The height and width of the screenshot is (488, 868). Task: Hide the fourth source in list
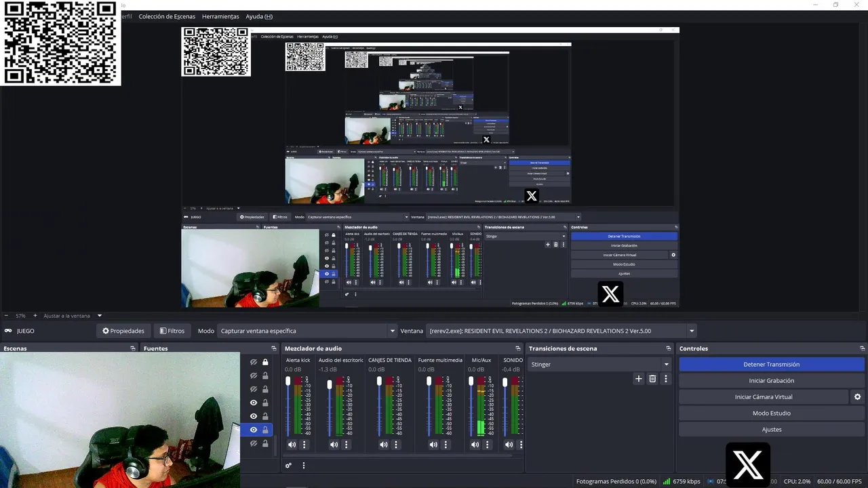point(254,403)
